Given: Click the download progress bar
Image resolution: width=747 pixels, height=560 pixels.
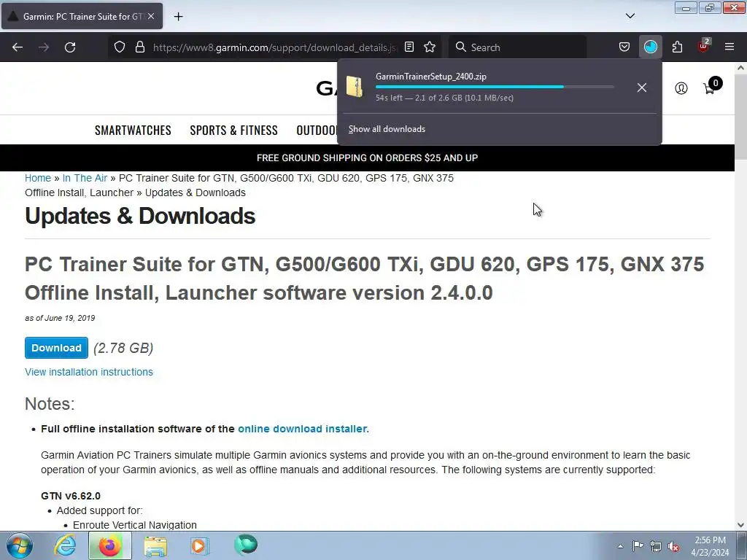Looking at the screenshot, I should pos(495,87).
